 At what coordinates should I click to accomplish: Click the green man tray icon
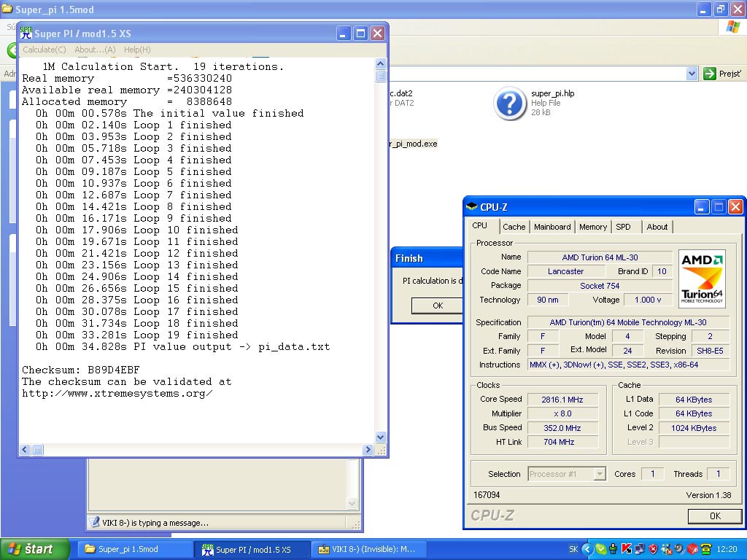(613, 549)
